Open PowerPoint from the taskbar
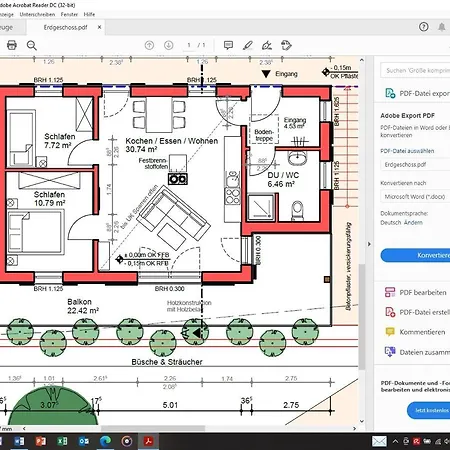The image size is (450, 450). 41,441
